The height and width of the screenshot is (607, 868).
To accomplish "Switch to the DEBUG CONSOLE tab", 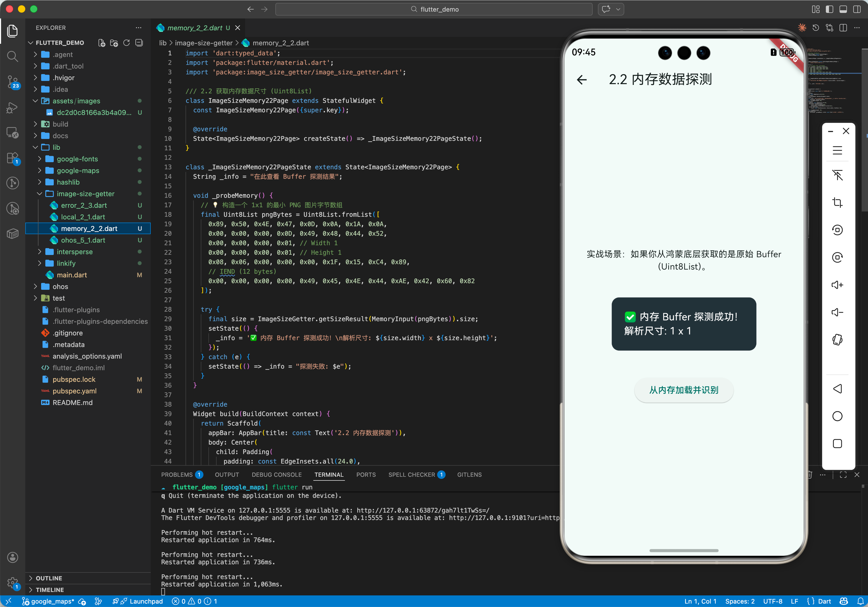I will (276, 475).
